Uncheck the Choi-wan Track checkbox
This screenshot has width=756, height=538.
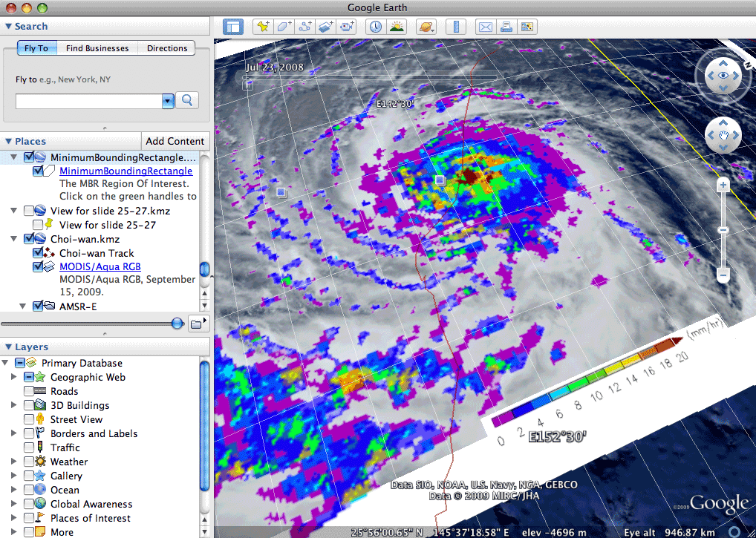coord(39,253)
